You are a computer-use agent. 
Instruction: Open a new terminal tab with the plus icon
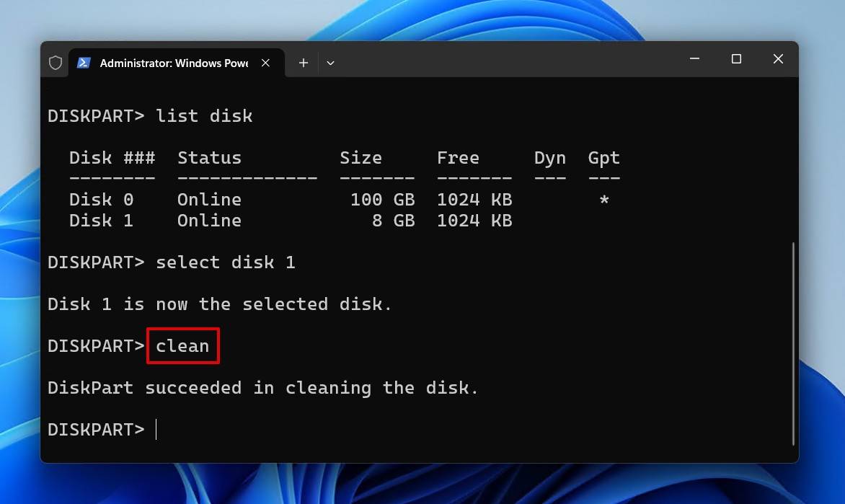coord(303,63)
